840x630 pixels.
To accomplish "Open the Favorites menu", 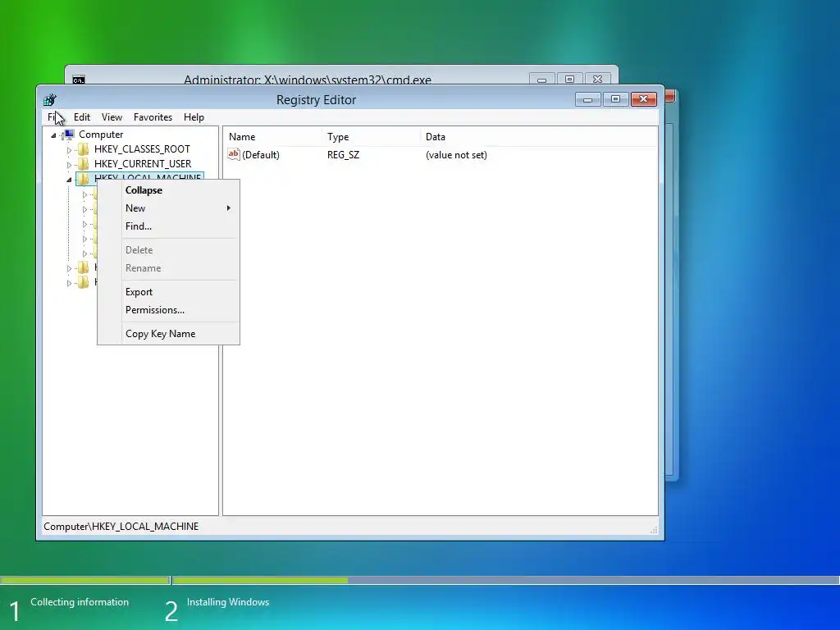I will [x=153, y=116].
